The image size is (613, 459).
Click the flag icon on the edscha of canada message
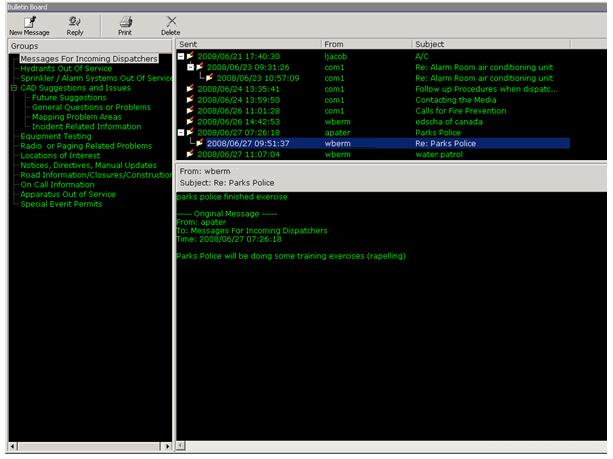tap(189, 122)
